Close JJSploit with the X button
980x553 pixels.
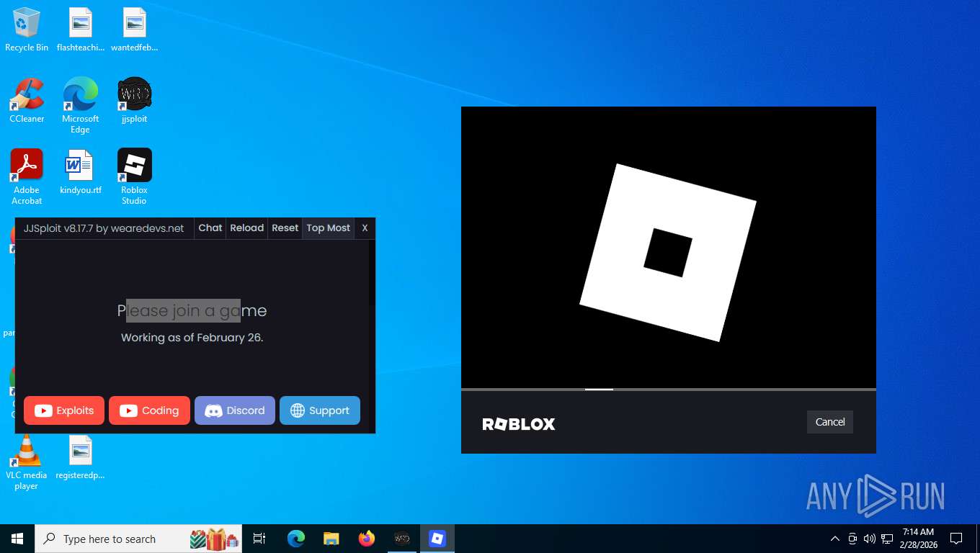coord(365,228)
